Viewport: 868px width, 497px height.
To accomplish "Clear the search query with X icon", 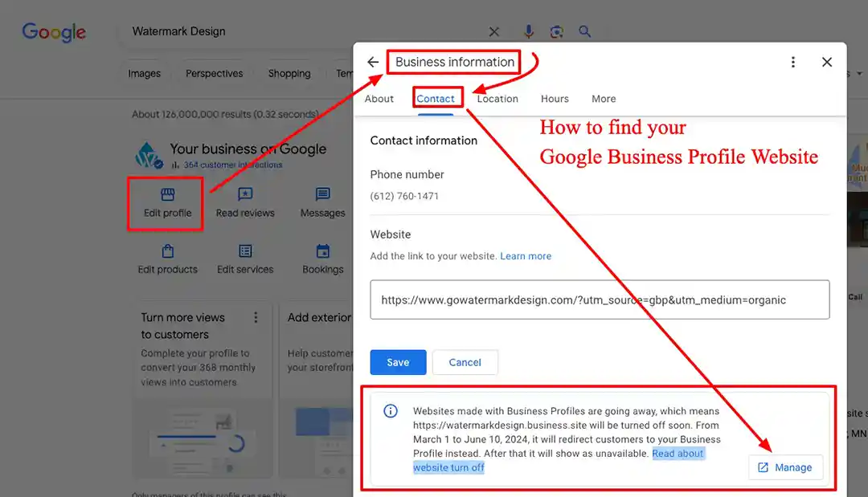I will (x=493, y=32).
